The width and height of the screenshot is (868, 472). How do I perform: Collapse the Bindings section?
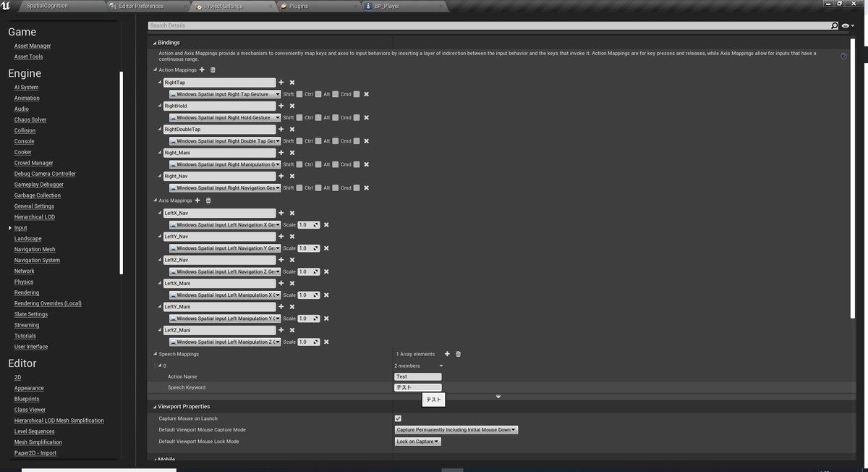155,43
